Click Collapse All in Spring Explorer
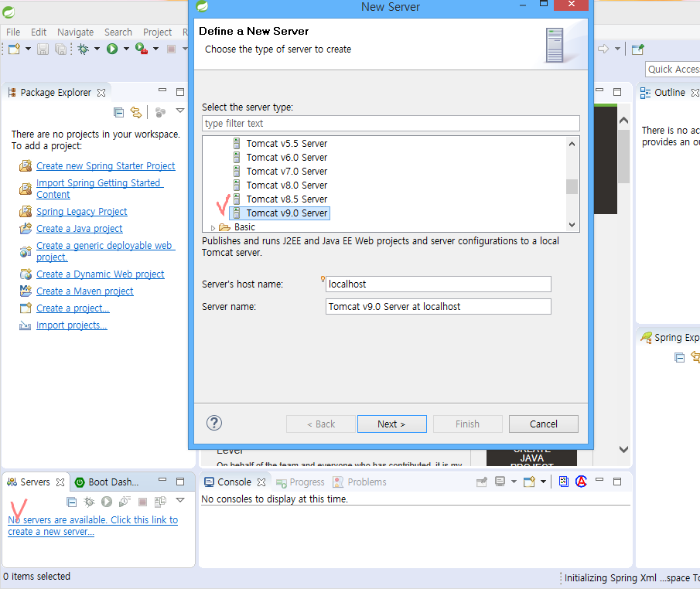The width and height of the screenshot is (700, 589). (x=679, y=357)
